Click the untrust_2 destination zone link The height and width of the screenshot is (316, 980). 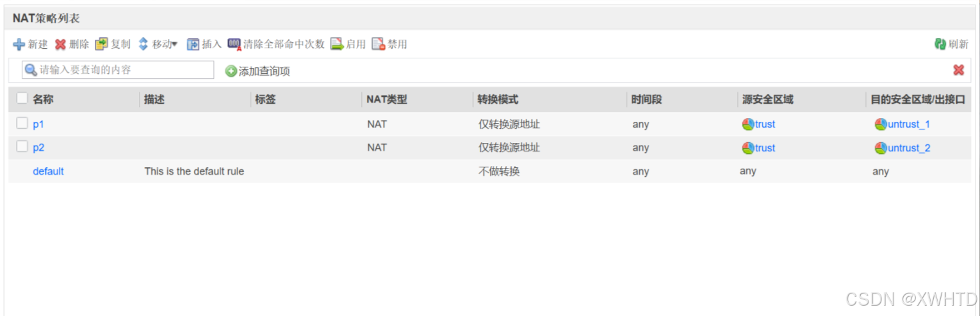click(x=909, y=148)
